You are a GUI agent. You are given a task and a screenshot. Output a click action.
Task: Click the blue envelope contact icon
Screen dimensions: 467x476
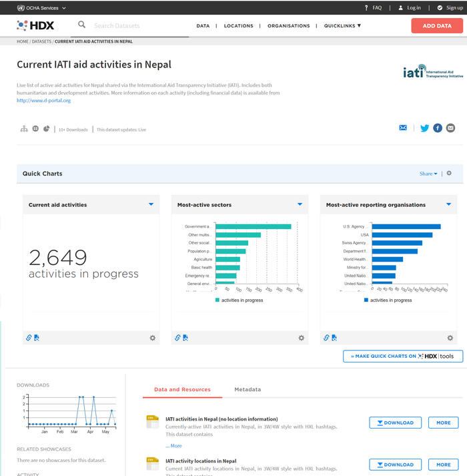[403, 128]
